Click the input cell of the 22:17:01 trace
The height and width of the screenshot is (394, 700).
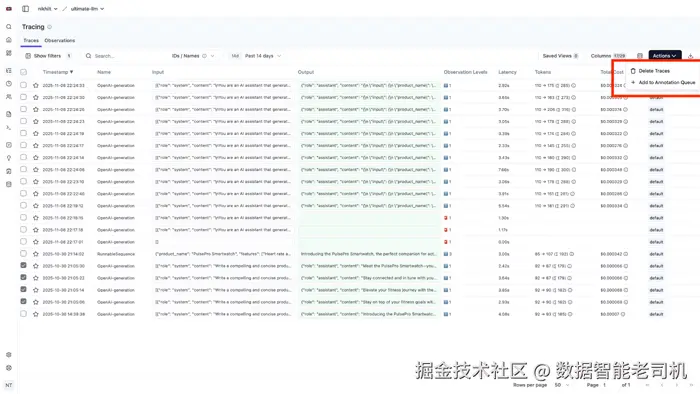tap(222, 242)
